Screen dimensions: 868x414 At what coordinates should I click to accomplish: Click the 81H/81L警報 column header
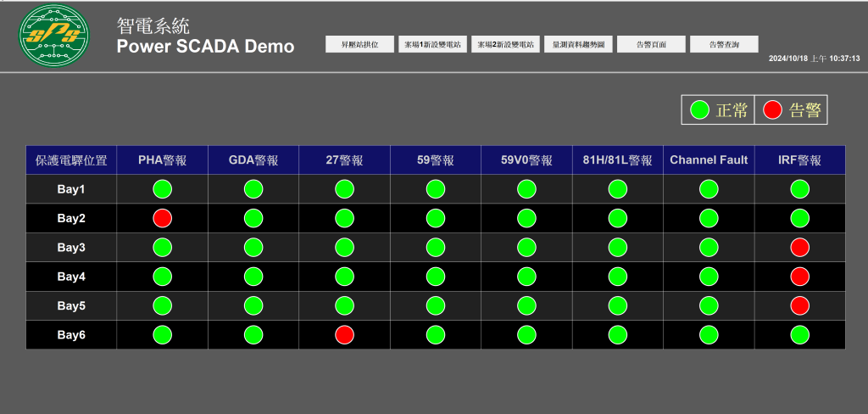click(618, 160)
